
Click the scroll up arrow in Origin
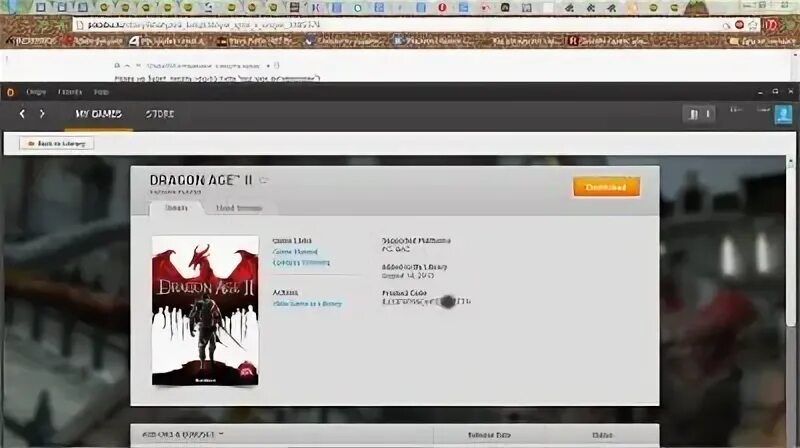[x=790, y=162]
